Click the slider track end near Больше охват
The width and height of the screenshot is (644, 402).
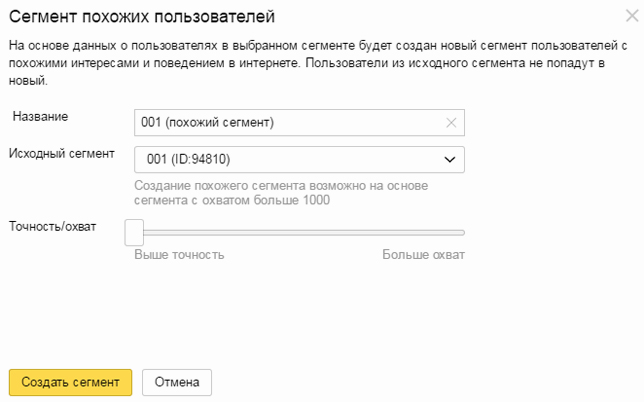461,233
